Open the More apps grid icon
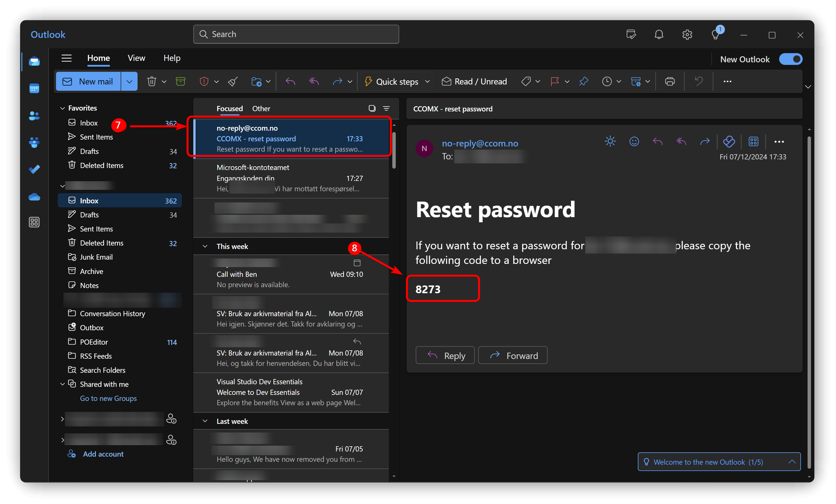Screen dimensions: 836x504 pyautogui.click(x=34, y=222)
